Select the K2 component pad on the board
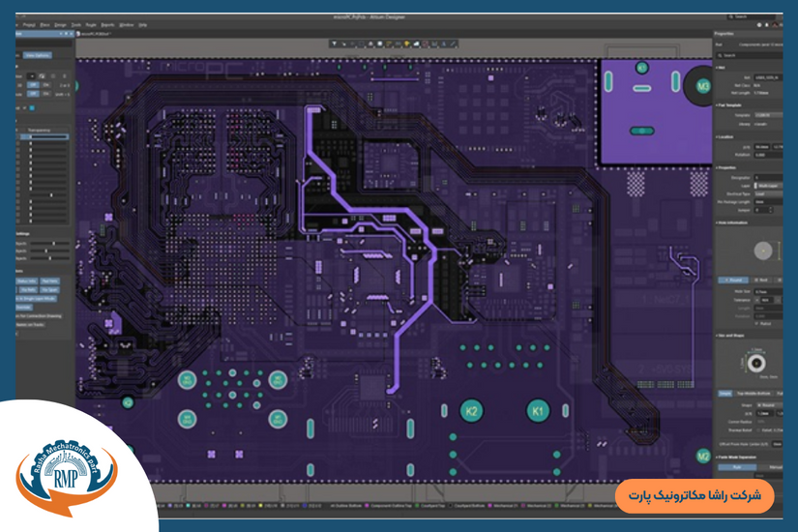The height and width of the screenshot is (532, 798). pyautogui.click(x=471, y=411)
